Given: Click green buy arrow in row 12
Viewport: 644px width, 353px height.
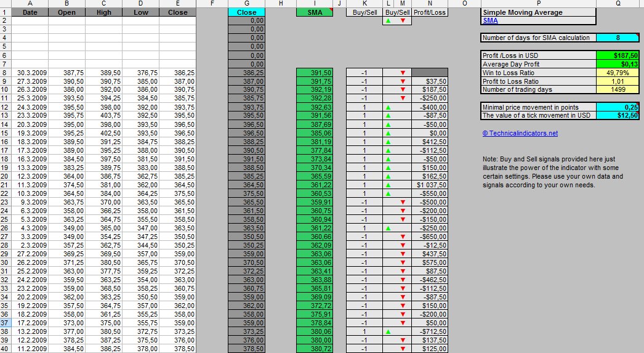Looking at the screenshot, I should pyautogui.click(x=388, y=107).
